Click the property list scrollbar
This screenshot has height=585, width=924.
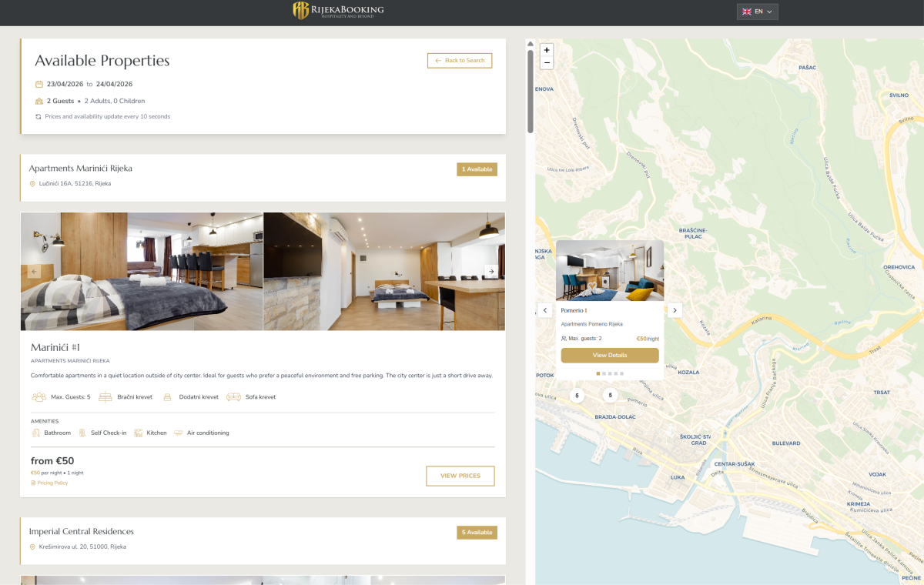point(530,92)
